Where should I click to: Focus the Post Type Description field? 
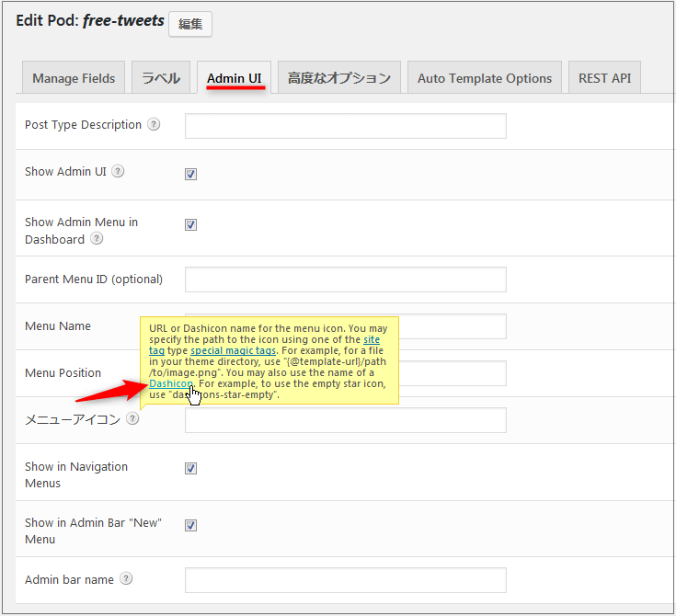tap(346, 126)
